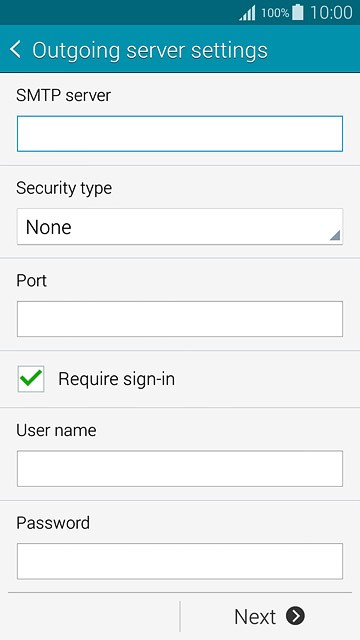This screenshot has width=360, height=640.
Task: Tap the 100% battery percentage indicator
Action: [x=275, y=13]
